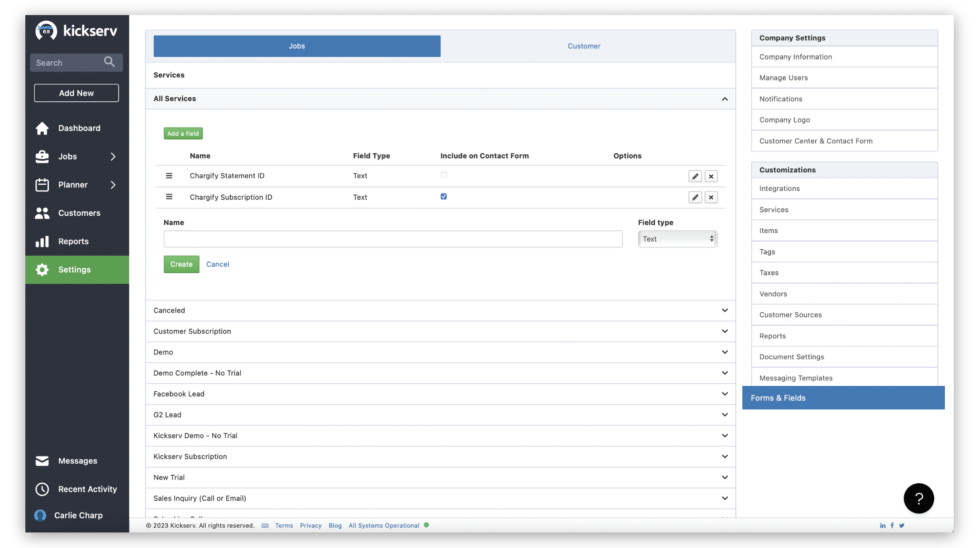Open the help question mark bubble

[918, 498]
